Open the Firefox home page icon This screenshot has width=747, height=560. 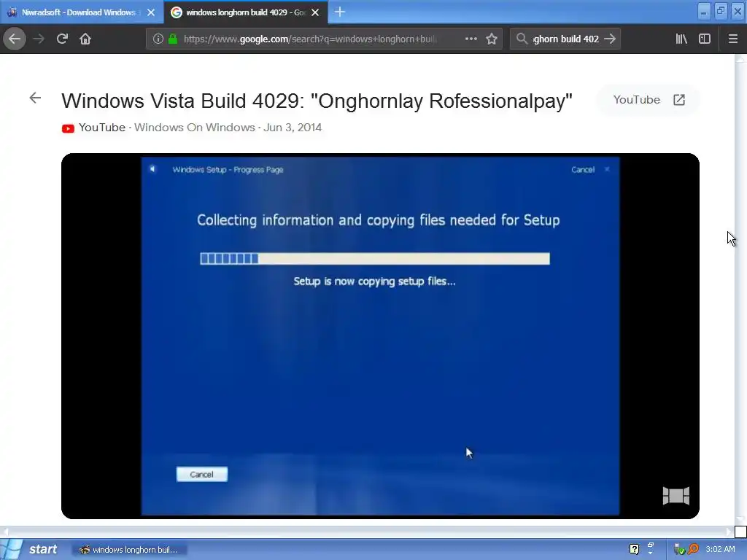pyautogui.click(x=85, y=39)
